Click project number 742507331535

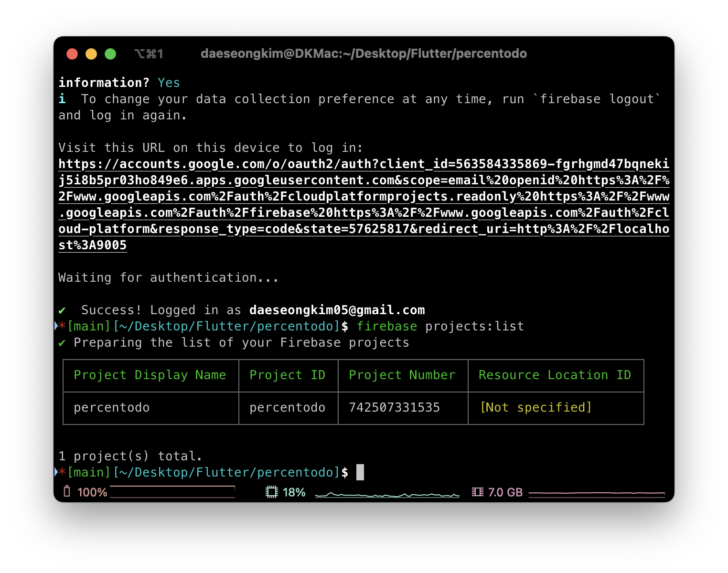coord(395,407)
